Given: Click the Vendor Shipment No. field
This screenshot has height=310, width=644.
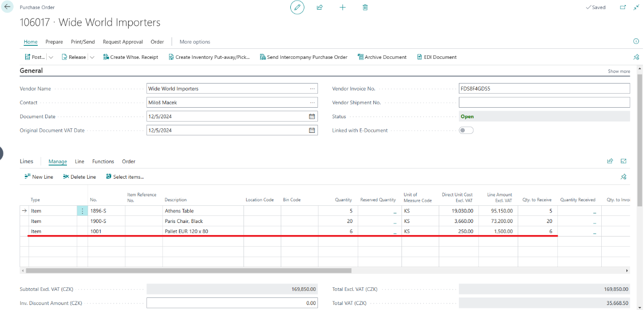Looking at the screenshot, I should 544,103.
